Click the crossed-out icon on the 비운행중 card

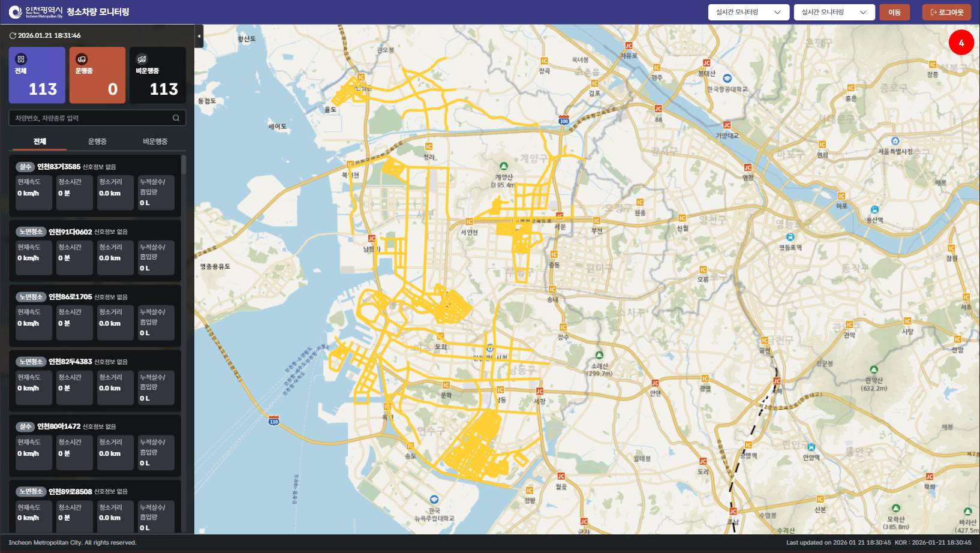tap(142, 59)
